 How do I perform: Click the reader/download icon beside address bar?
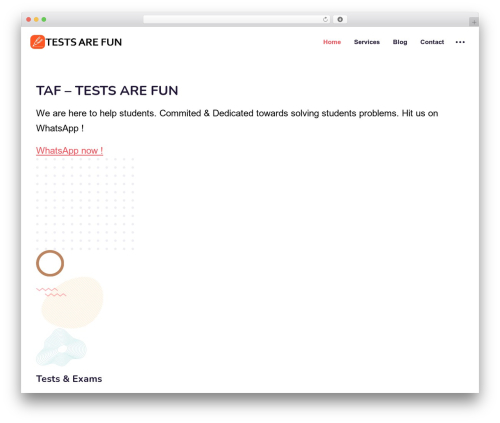click(340, 19)
